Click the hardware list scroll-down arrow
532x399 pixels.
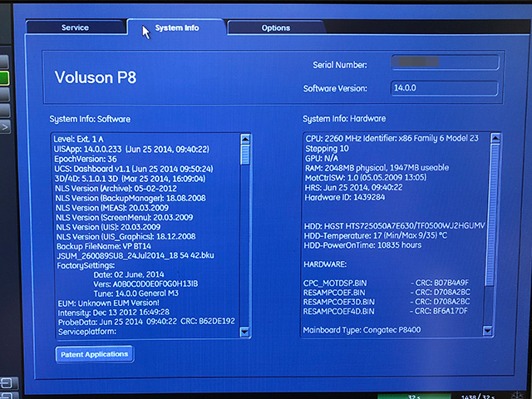[x=488, y=330]
